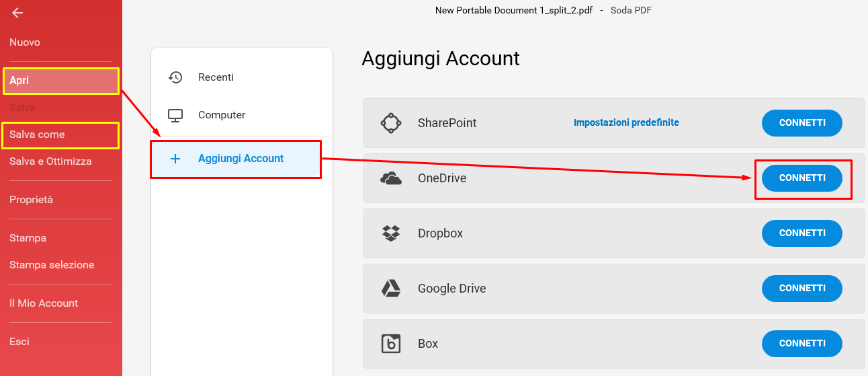Click Esci to exit
The image size is (868, 376).
(19, 342)
